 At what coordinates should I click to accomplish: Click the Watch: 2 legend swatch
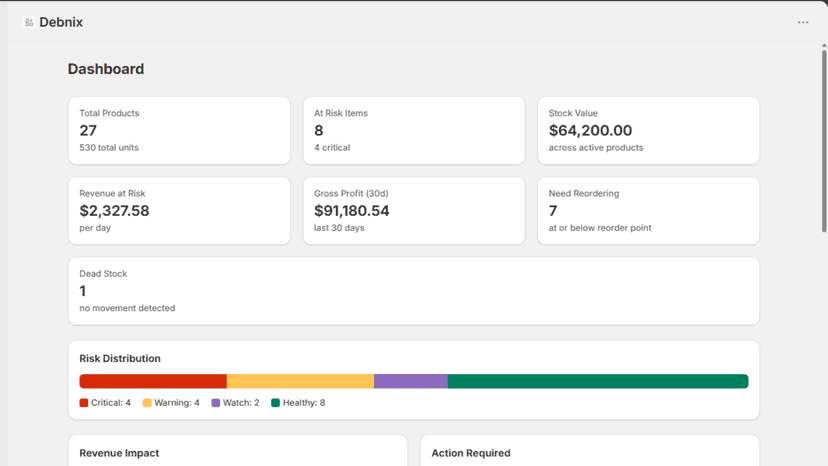(215, 403)
